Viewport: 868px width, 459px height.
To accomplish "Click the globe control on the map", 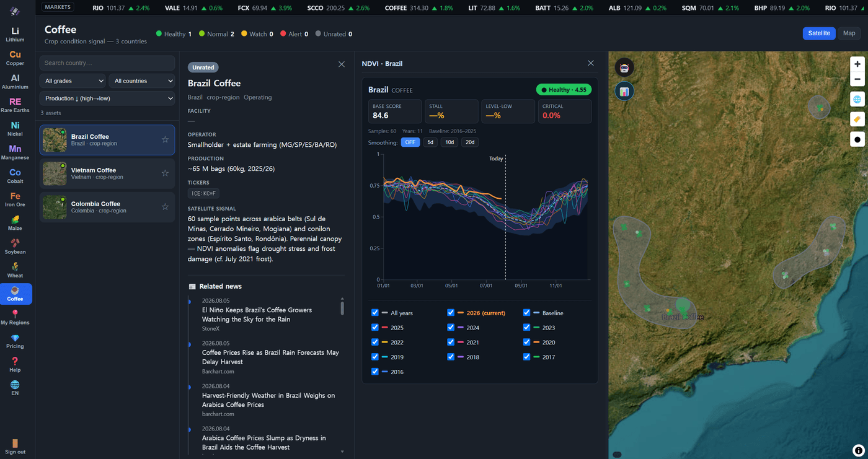I will [857, 99].
